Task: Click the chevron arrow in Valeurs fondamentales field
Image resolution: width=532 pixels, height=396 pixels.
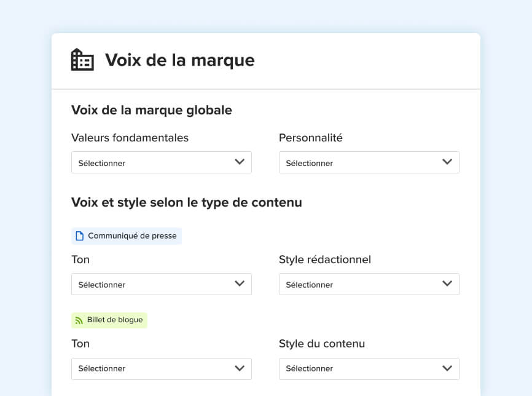Action: (x=240, y=162)
